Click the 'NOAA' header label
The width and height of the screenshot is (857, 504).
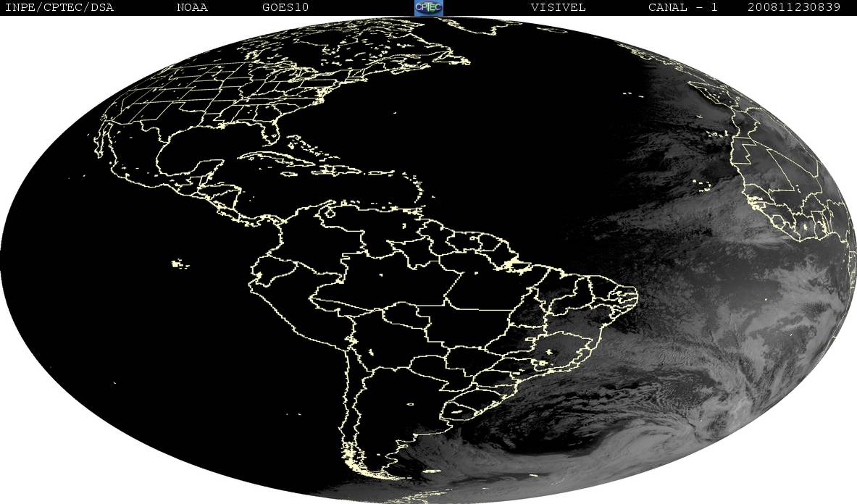(x=193, y=7)
